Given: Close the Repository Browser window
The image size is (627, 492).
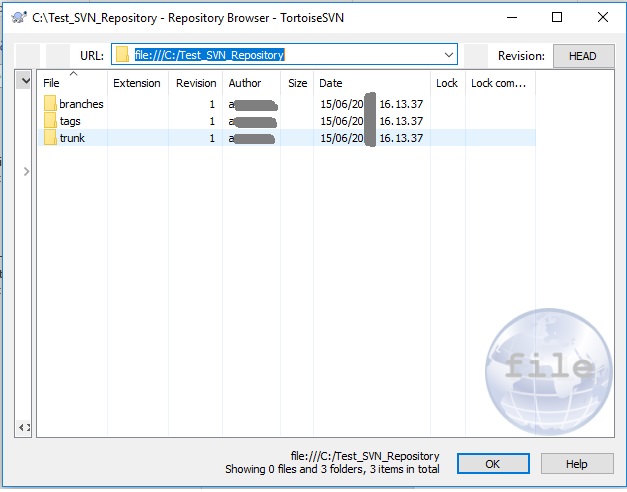Looking at the screenshot, I should (x=603, y=17).
